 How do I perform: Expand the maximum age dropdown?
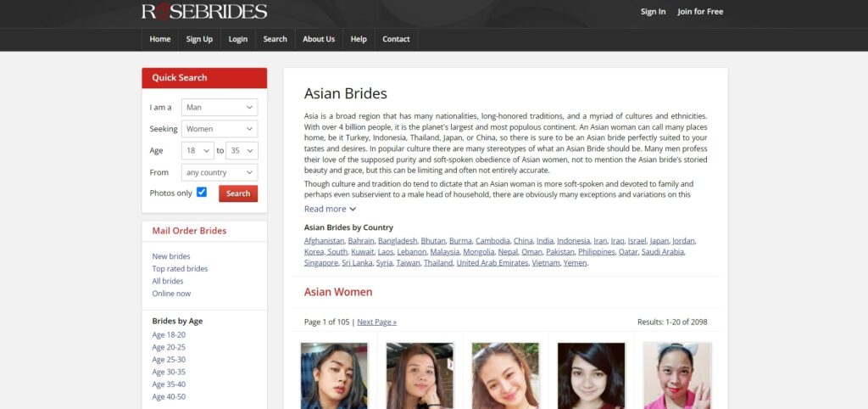tap(241, 151)
